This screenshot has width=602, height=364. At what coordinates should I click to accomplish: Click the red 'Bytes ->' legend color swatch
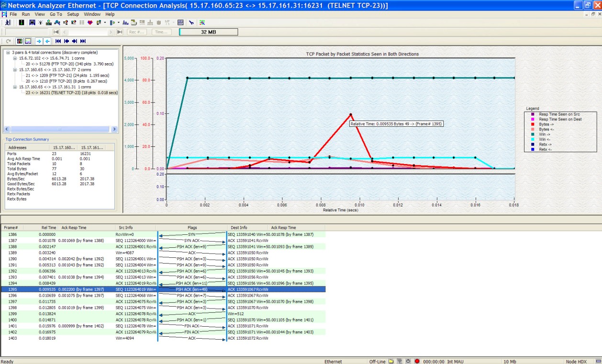coord(532,124)
